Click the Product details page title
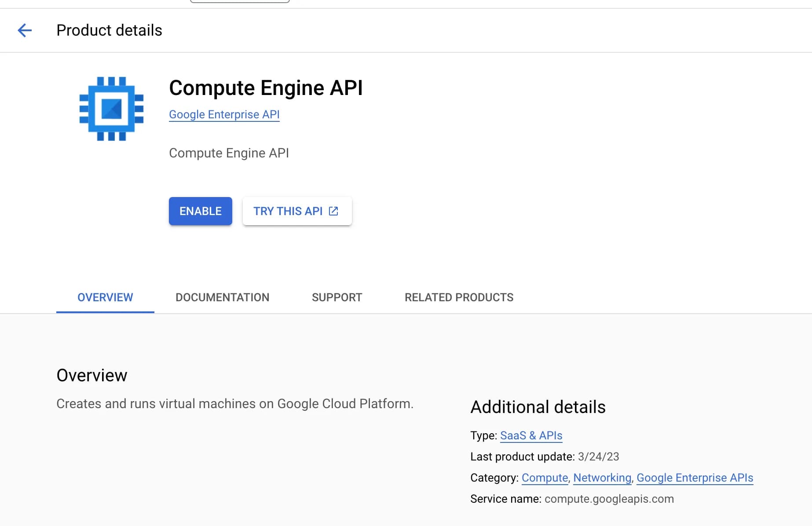 point(110,30)
